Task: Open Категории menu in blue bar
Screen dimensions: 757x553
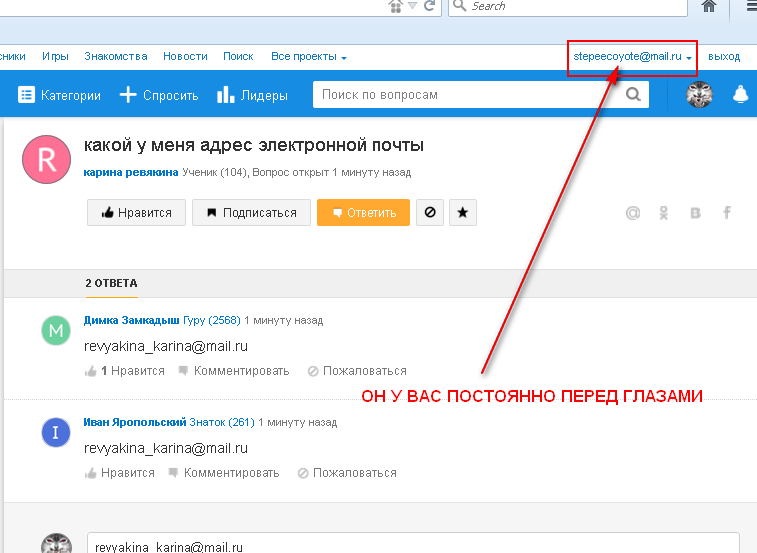Action: click(x=60, y=96)
